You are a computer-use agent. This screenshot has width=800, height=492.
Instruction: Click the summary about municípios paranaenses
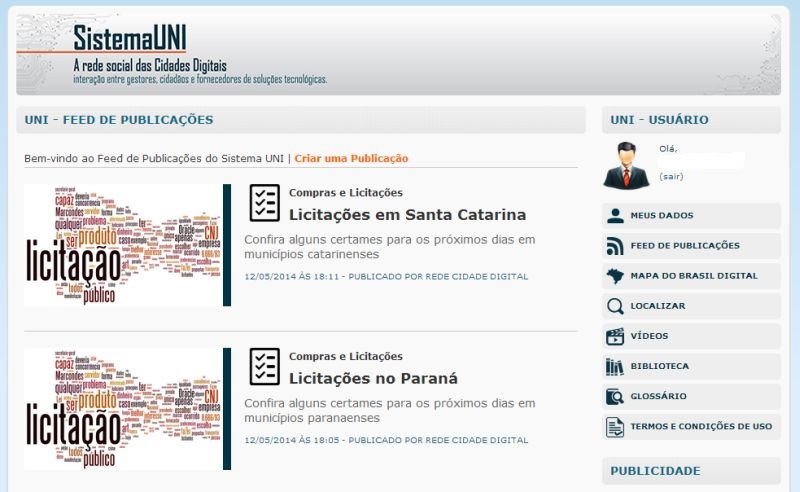pos(389,410)
